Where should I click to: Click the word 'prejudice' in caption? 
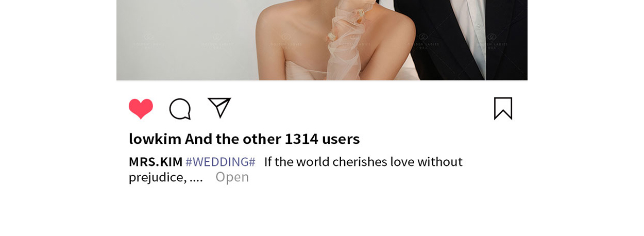pos(155,177)
